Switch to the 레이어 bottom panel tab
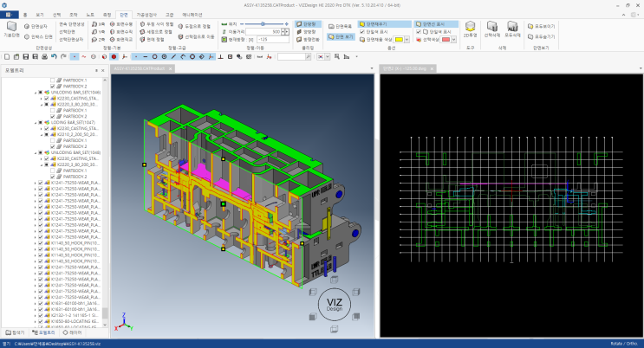Viewport: 644px width, 348px height. click(x=72, y=332)
